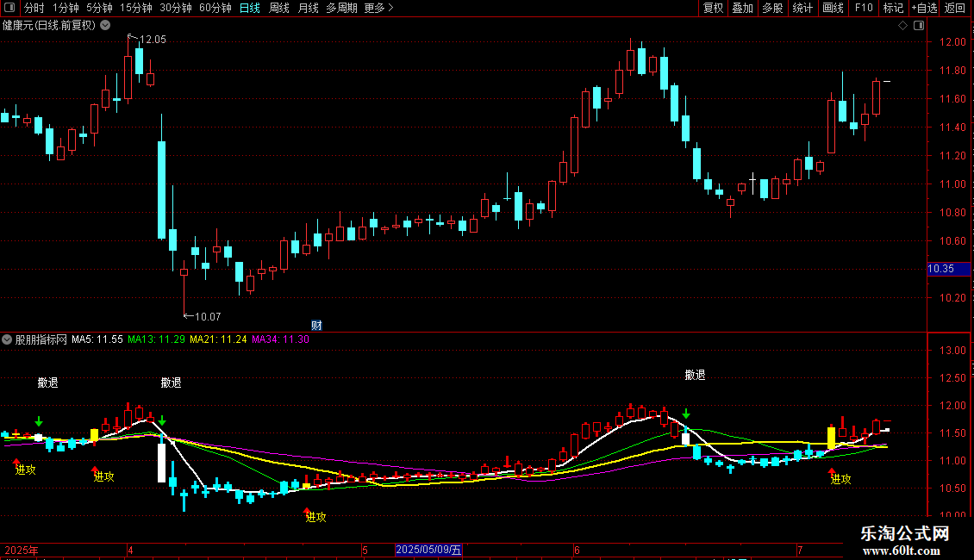The image size is (974, 560).
Task: Switch to the 月线 monthly chart tab
Action: click(308, 8)
